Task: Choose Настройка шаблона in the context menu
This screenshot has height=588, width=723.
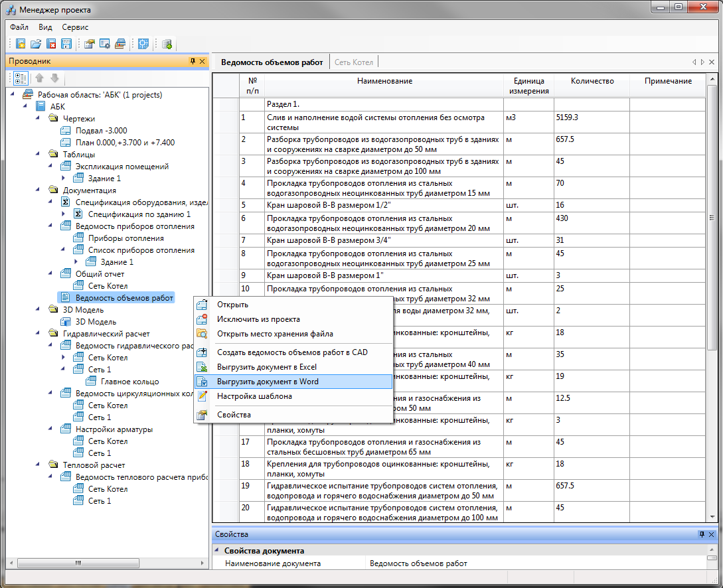Action: pos(293,396)
